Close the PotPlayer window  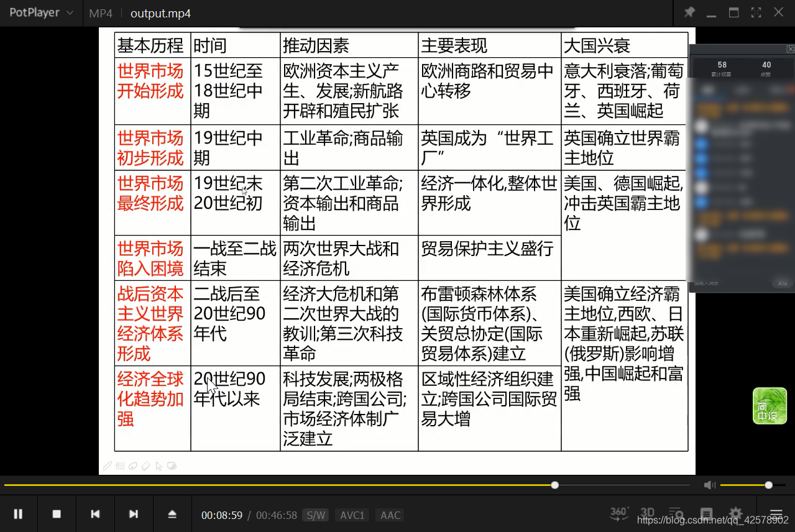click(778, 12)
